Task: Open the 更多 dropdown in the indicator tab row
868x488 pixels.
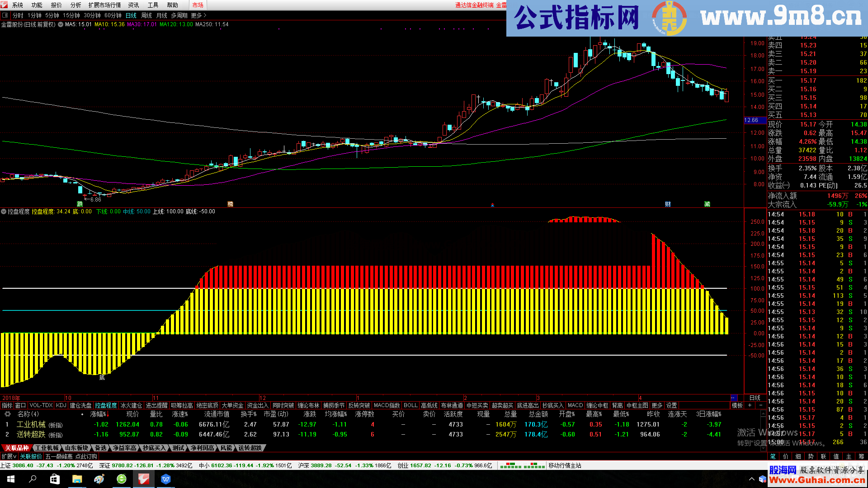Action: pyautogui.click(x=658, y=405)
